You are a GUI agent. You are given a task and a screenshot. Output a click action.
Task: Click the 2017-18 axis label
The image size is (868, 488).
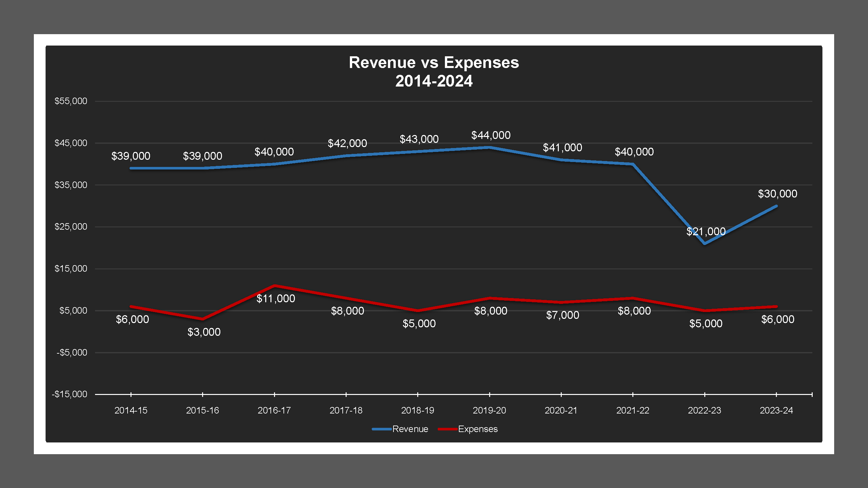pos(346,411)
